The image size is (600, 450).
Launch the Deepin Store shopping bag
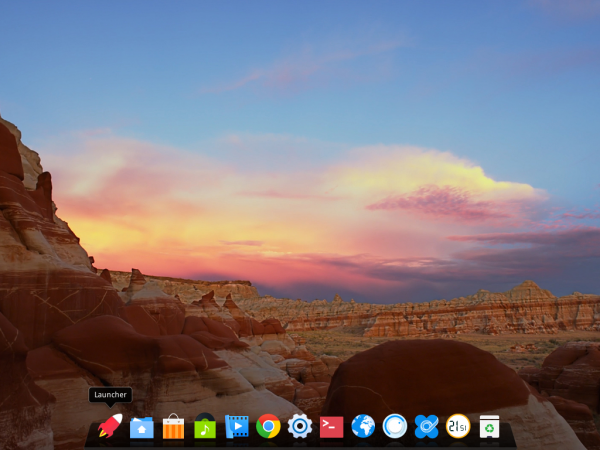[173, 426]
